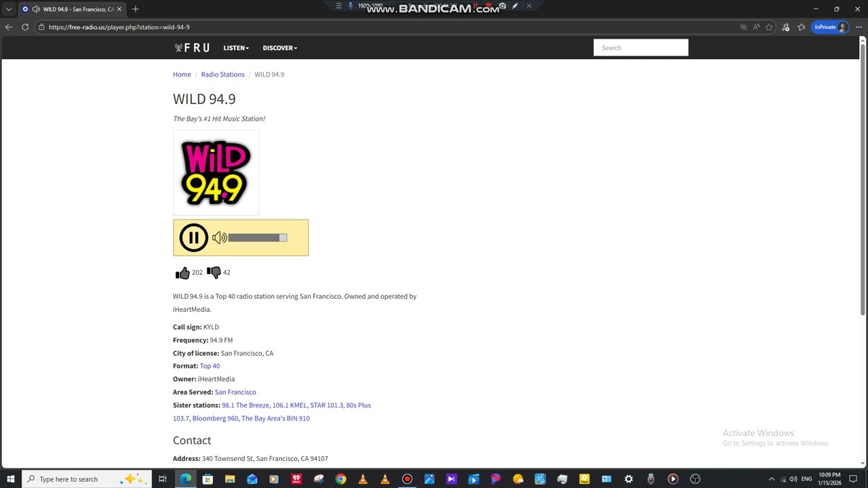Click the Contact section heading
868x488 pixels.
pos(192,441)
